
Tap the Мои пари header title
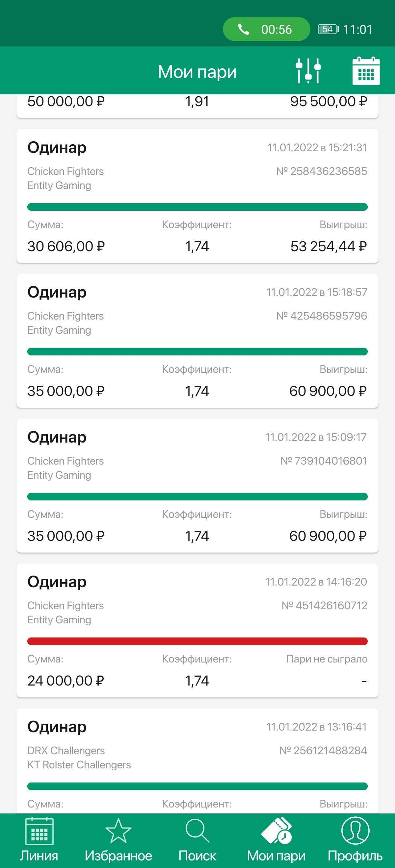(x=197, y=72)
